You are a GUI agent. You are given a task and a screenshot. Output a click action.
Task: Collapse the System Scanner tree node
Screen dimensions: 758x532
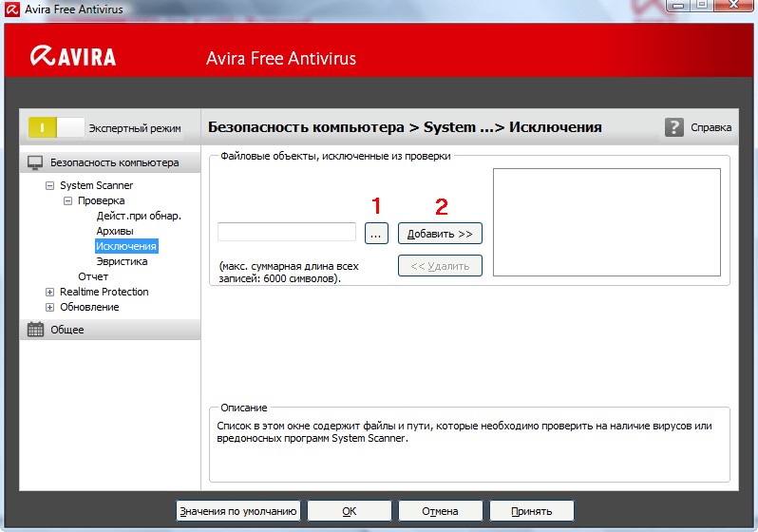click(x=49, y=185)
